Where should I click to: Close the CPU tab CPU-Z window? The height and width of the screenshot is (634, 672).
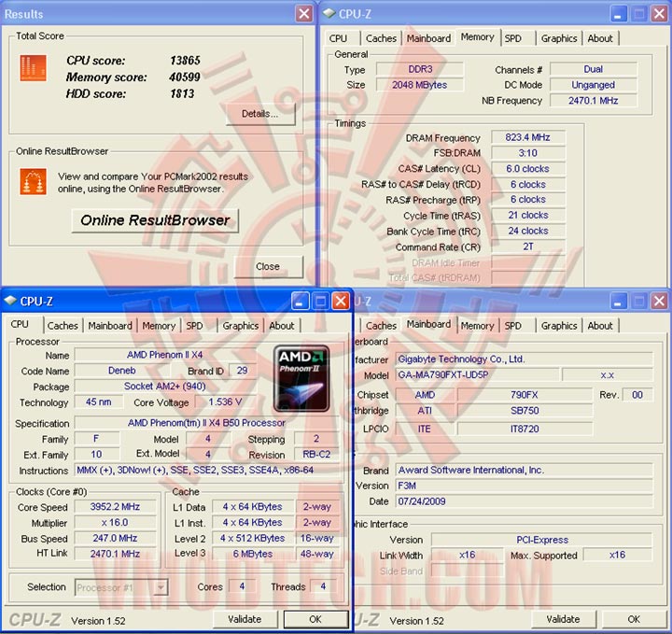point(342,301)
